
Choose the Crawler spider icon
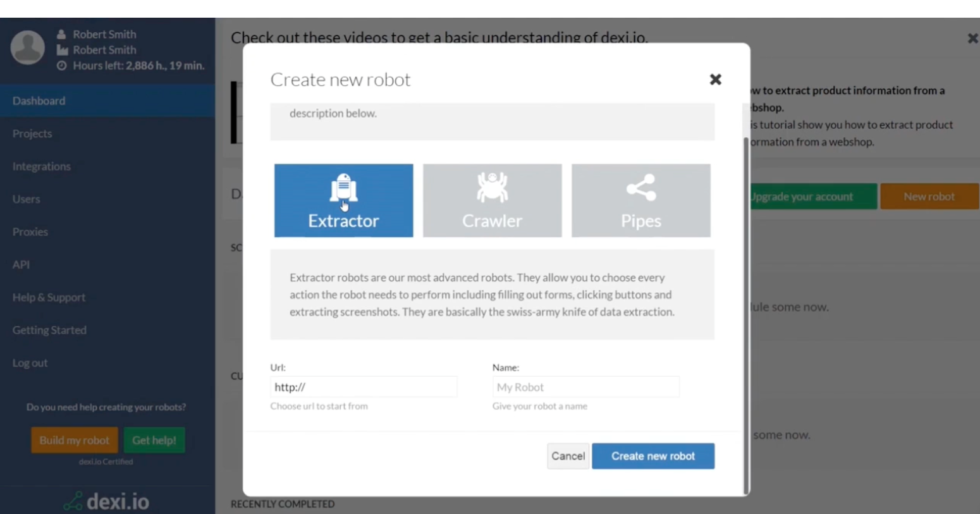492,188
